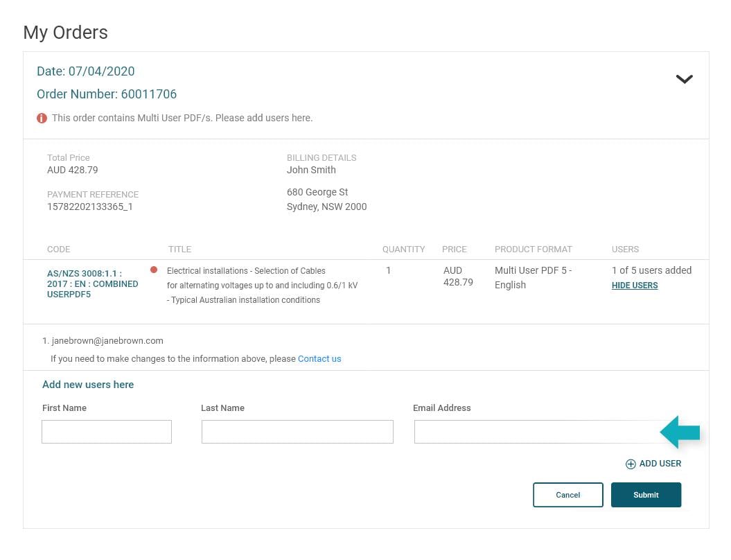Viewport: 731px width, 560px height.
Task: Select the My Orders page title
Action: pyautogui.click(x=65, y=32)
